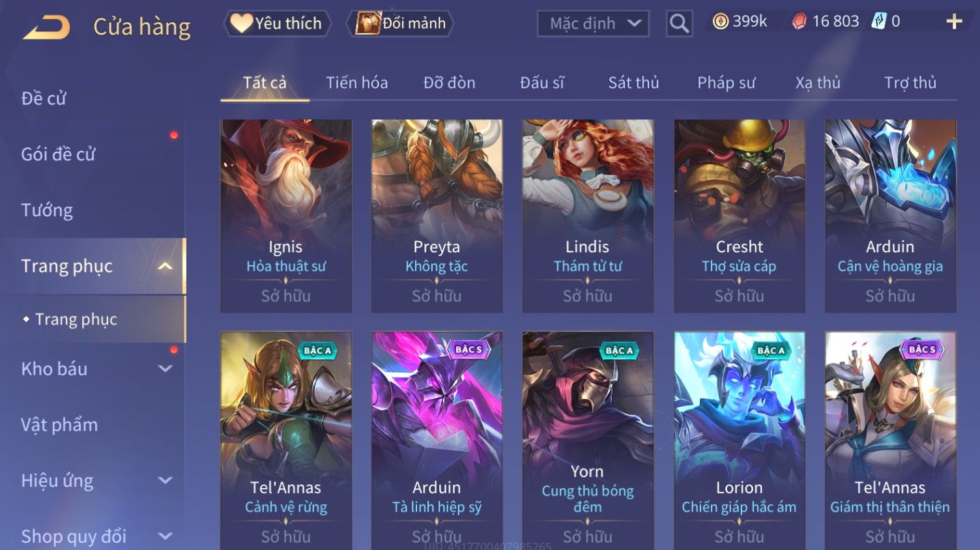Image resolution: width=980 pixels, height=550 pixels.
Task: Expand the Kho báu sidebar section
Action: pos(166,369)
